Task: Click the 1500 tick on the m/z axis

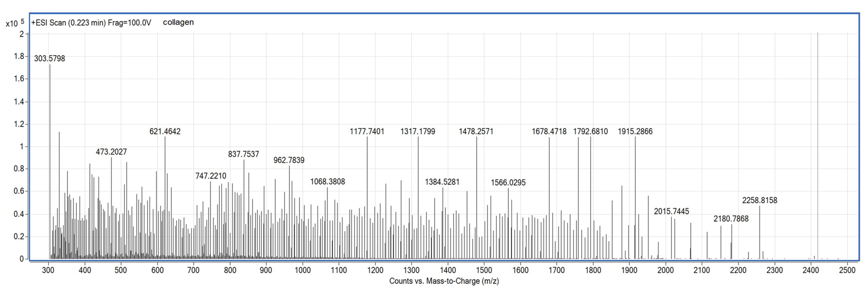Action: tap(484, 270)
